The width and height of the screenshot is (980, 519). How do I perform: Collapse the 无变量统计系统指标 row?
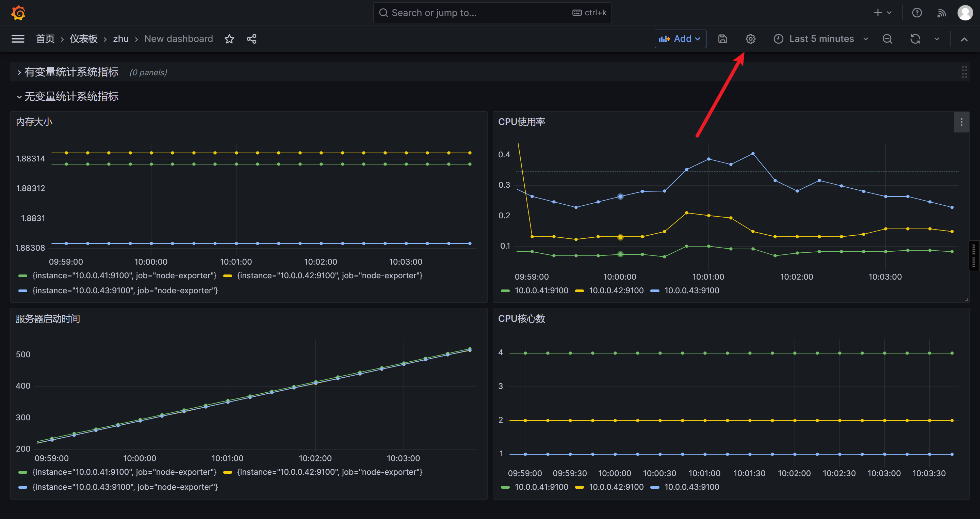click(x=71, y=97)
